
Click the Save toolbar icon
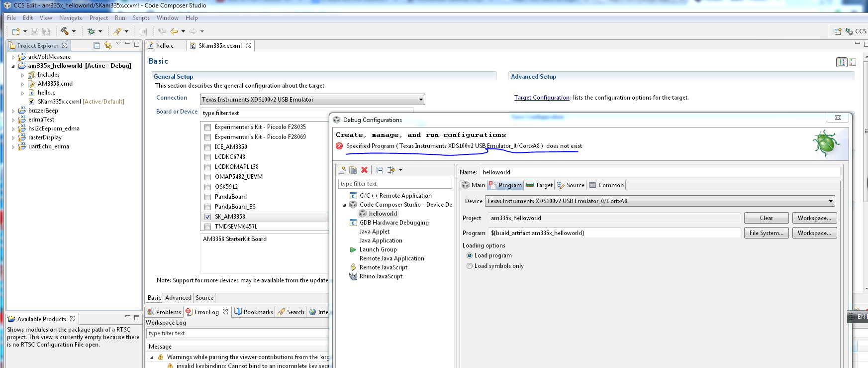(34, 31)
